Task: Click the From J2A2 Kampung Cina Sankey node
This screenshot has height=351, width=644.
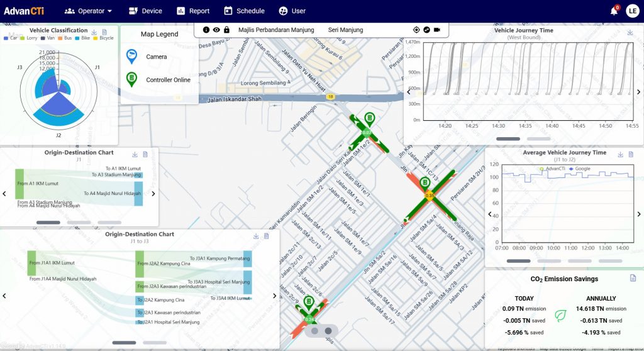Action: tap(140, 264)
